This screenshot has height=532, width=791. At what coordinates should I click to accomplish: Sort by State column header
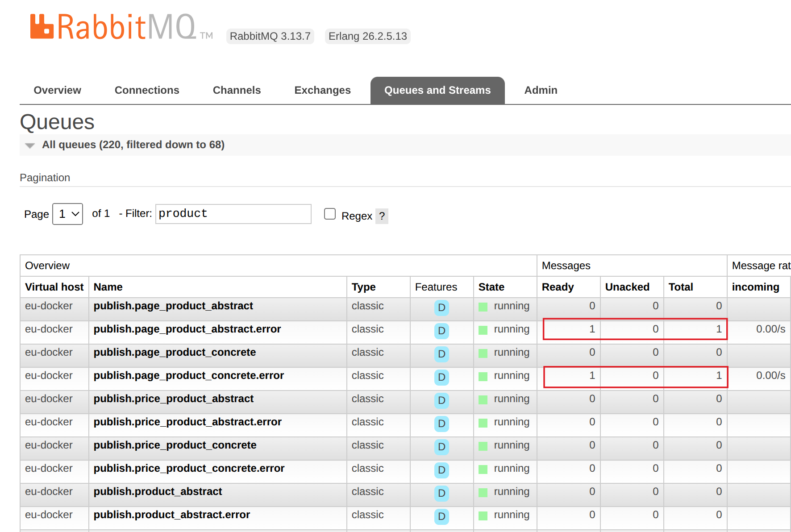coord(491,287)
